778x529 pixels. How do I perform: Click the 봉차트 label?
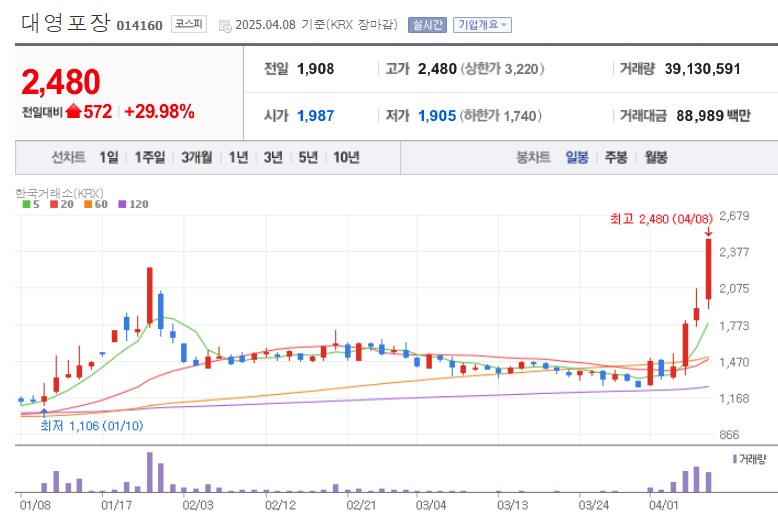pyautogui.click(x=533, y=157)
